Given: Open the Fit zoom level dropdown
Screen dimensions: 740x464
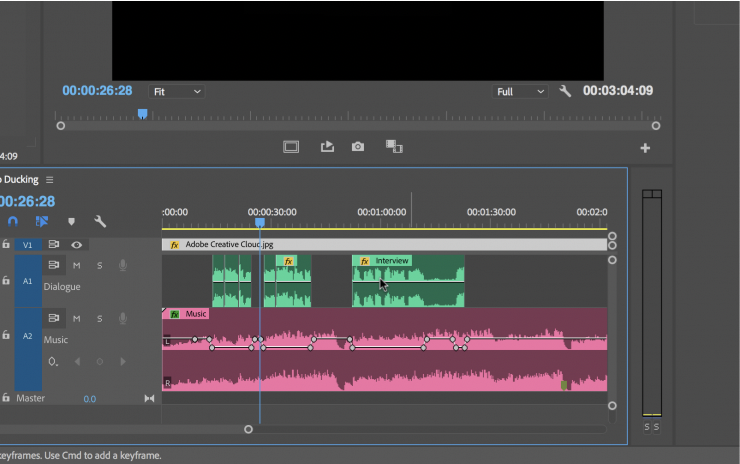Looking at the screenshot, I should pyautogui.click(x=177, y=92).
